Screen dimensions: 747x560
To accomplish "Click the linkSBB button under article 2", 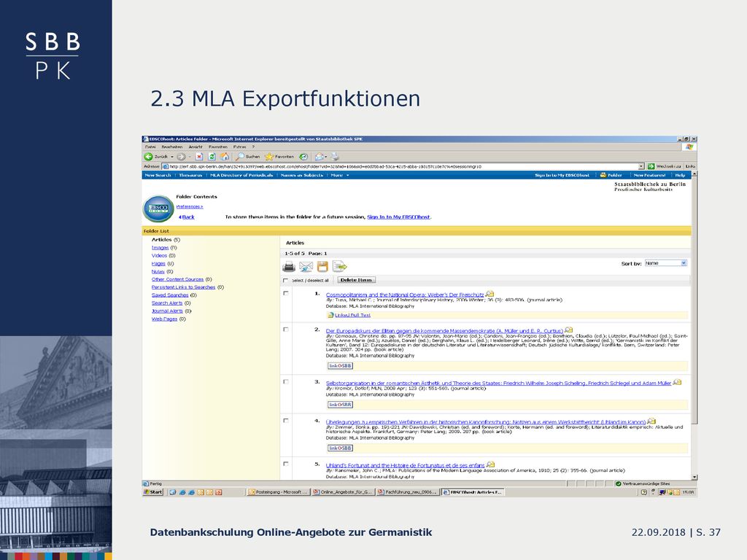I will 340,366.
